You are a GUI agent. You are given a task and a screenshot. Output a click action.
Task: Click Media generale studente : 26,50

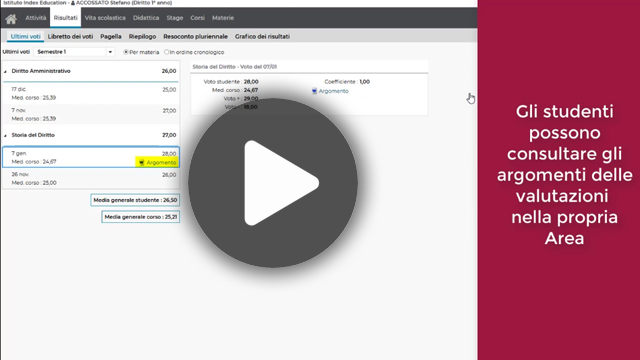(135, 200)
